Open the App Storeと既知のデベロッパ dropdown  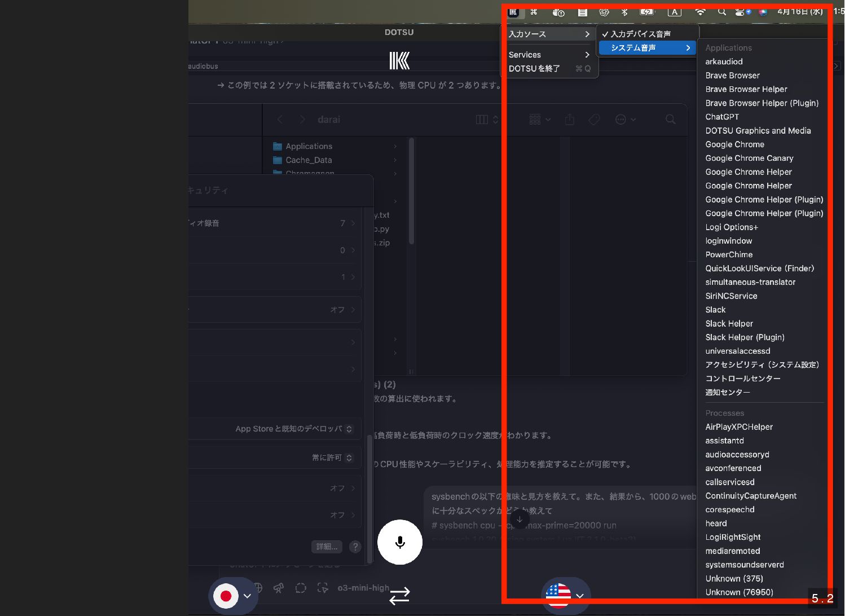(x=294, y=429)
